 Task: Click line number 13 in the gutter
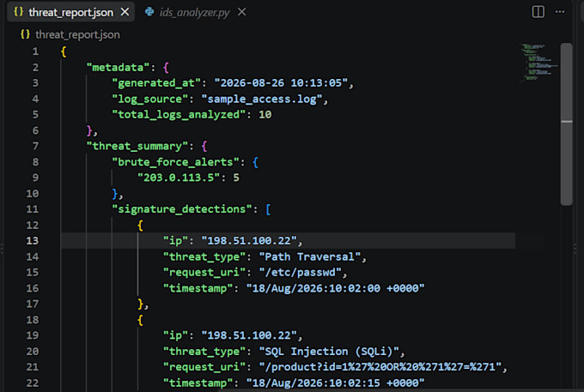tap(33, 241)
